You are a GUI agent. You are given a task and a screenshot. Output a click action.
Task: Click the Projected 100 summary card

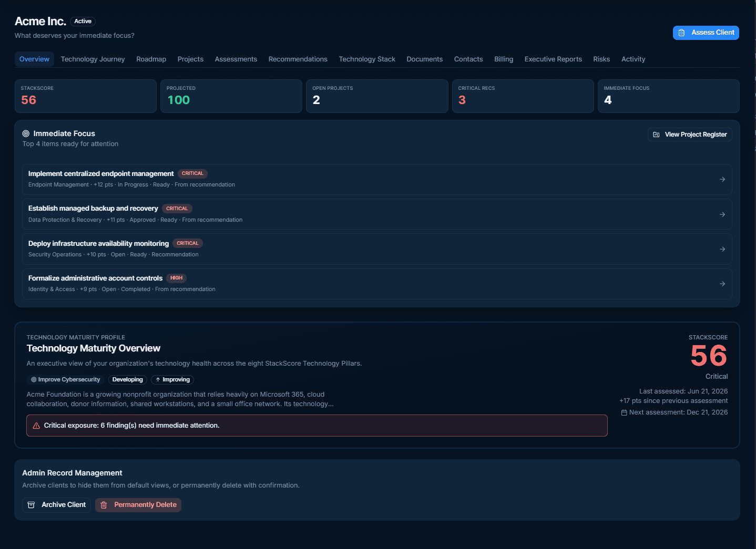pyautogui.click(x=231, y=96)
